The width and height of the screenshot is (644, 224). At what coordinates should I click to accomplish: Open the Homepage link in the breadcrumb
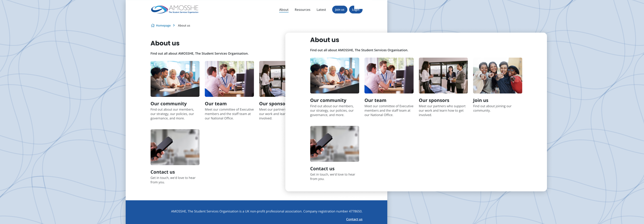click(163, 25)
